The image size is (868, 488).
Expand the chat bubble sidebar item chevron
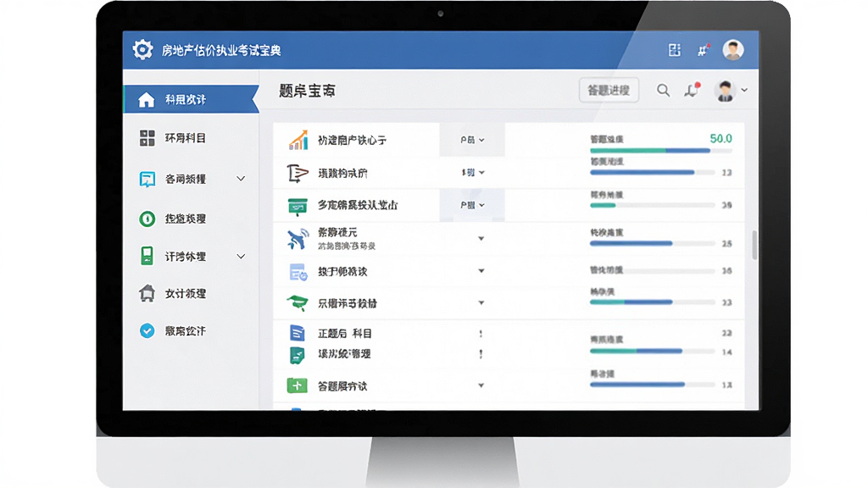click(241, 179)
